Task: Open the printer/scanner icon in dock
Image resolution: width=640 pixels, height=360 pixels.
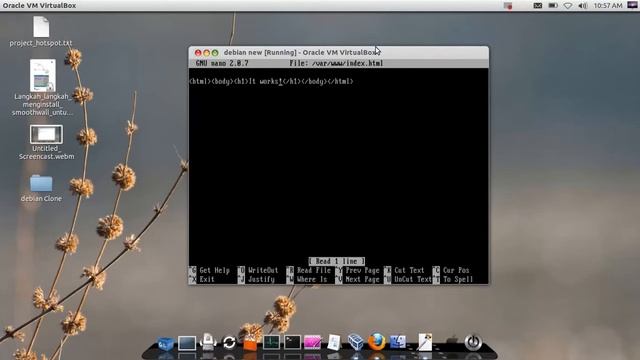Action: click(208, 342)
